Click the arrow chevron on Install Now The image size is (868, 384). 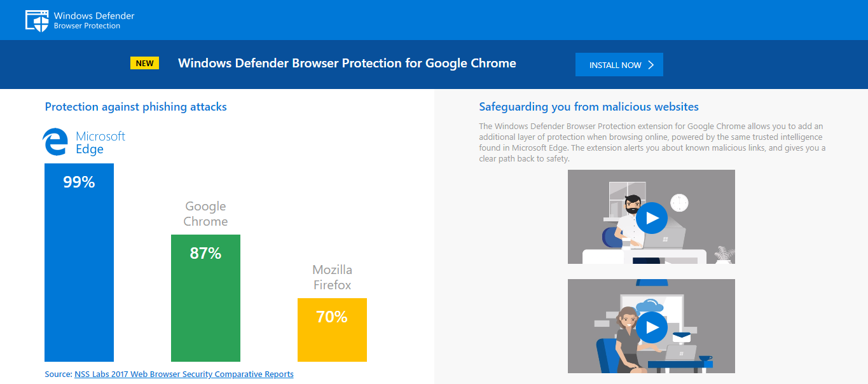[651, 65]
